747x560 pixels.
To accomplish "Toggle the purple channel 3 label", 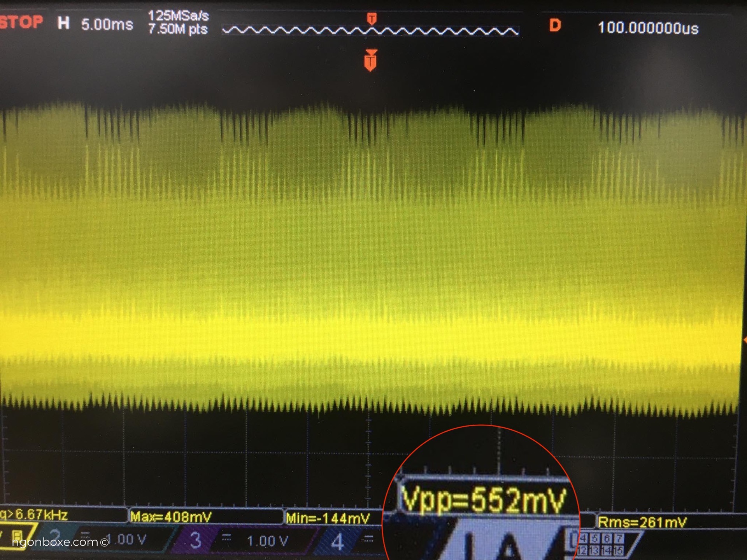I will click(195, 540).
